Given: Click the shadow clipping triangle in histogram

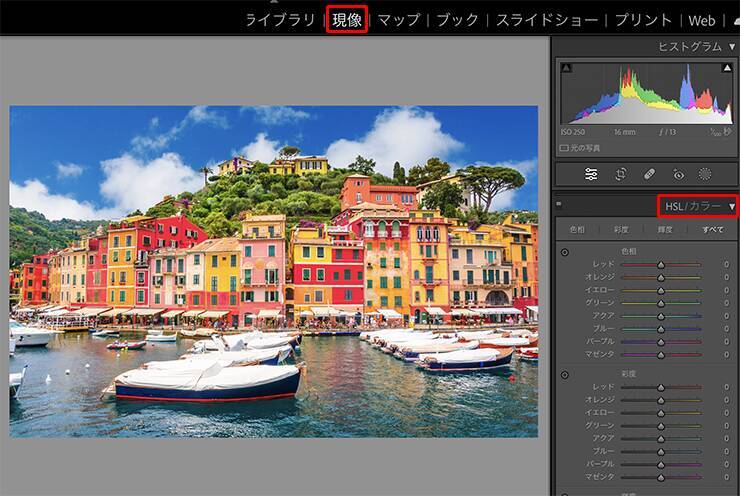Looking at the screenshot, I should coord(566,68).
